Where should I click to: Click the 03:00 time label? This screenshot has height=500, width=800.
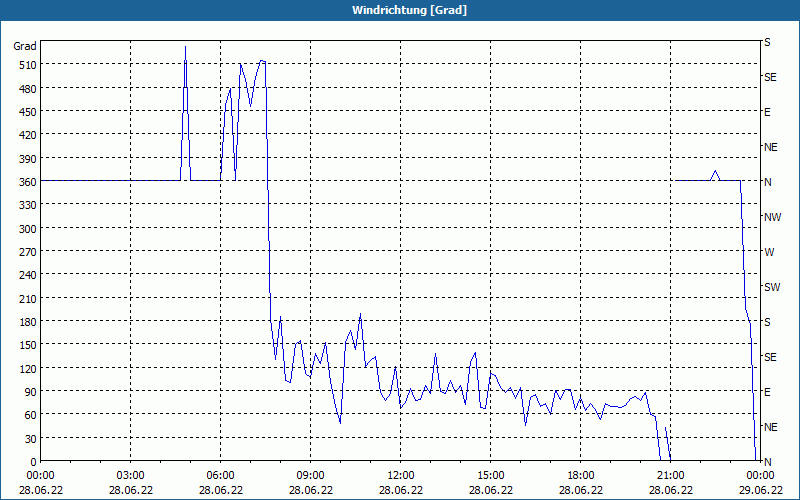click(130, 475)
